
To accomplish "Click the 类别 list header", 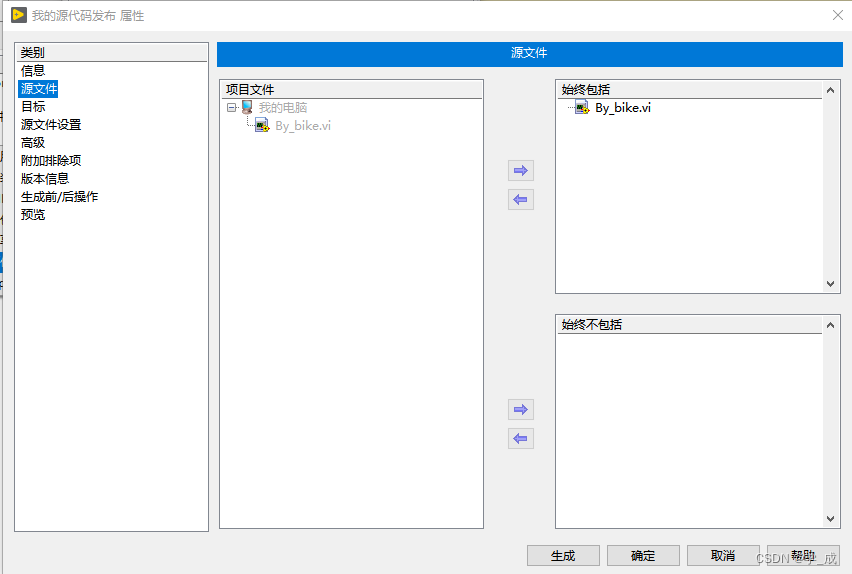I will coord(111,53).
